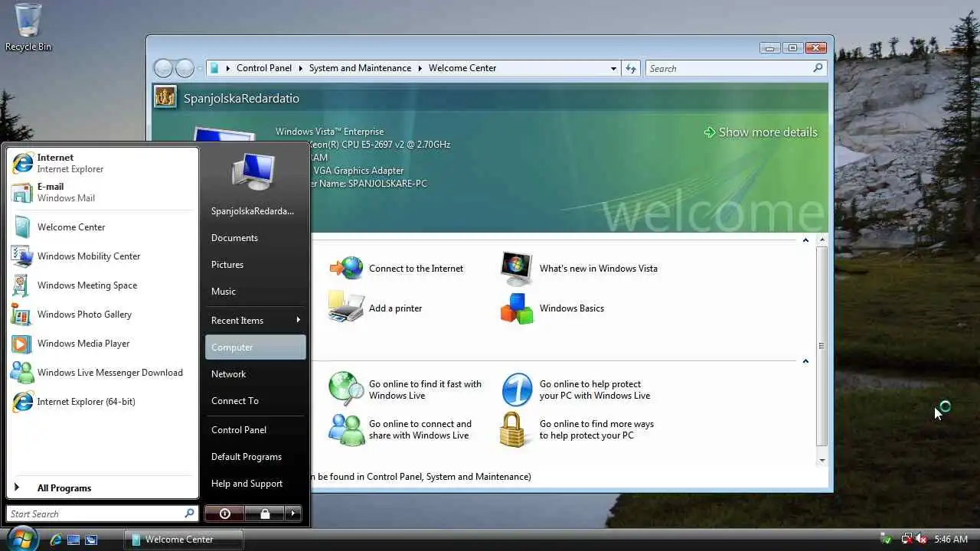Collapse the Get started section
980x551 pixels.
(805, 240)
